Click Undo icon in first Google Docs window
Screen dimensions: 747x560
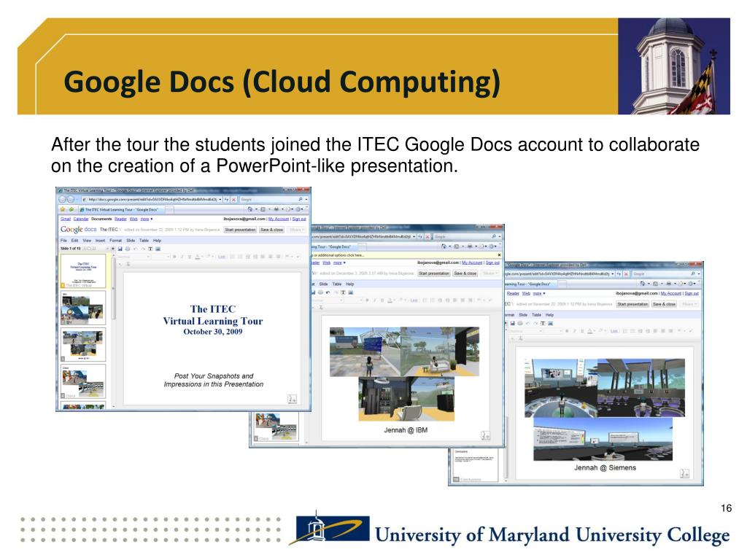(x=135, y=249)
